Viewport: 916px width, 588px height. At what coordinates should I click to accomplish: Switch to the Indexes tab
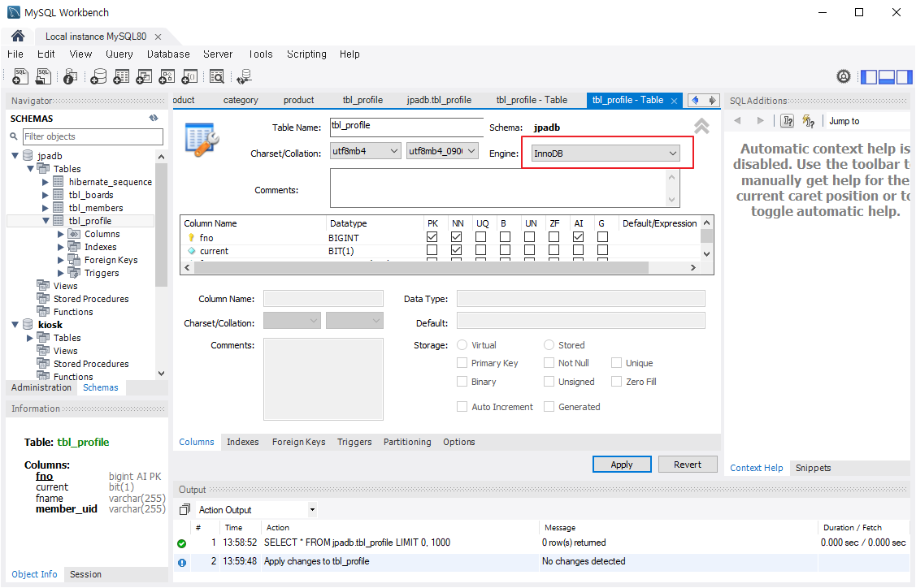point(242,442)
